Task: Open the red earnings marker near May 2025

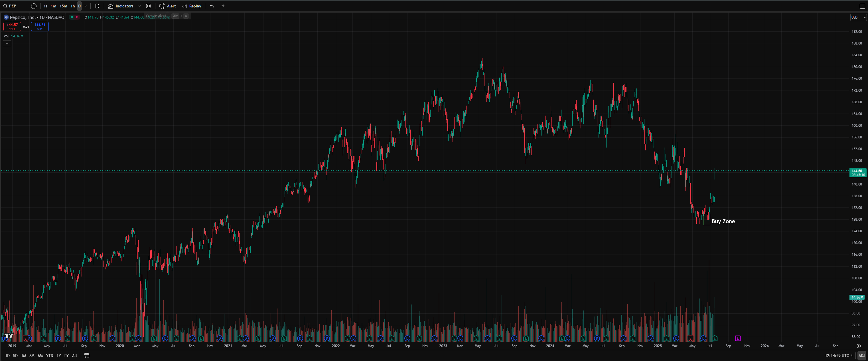Action: point(690,338)
